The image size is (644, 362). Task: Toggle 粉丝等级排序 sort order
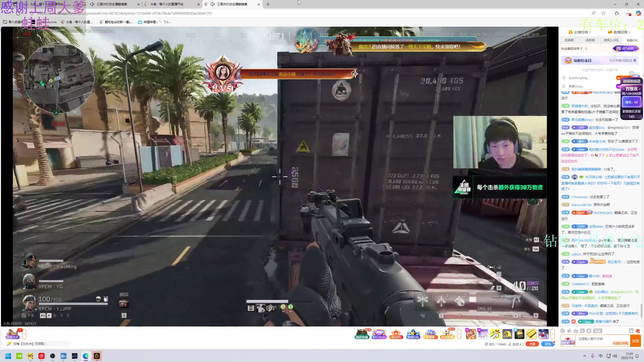tap(572, 49)
